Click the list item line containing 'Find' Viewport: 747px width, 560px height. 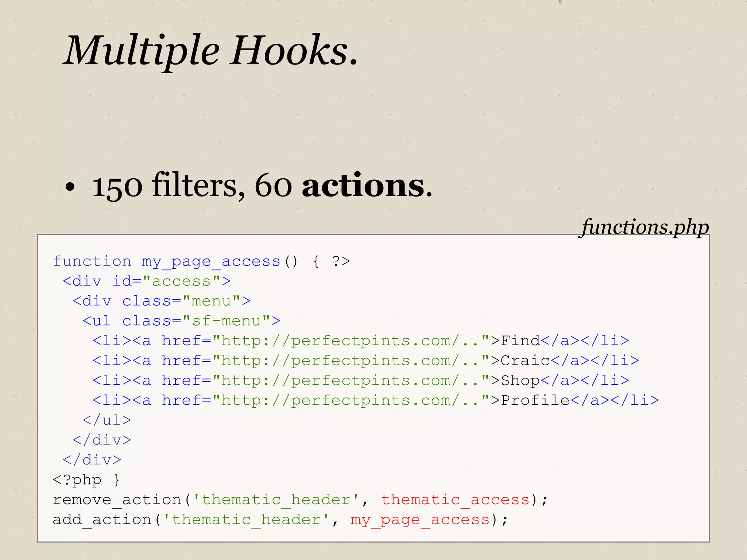pos(361,341)
